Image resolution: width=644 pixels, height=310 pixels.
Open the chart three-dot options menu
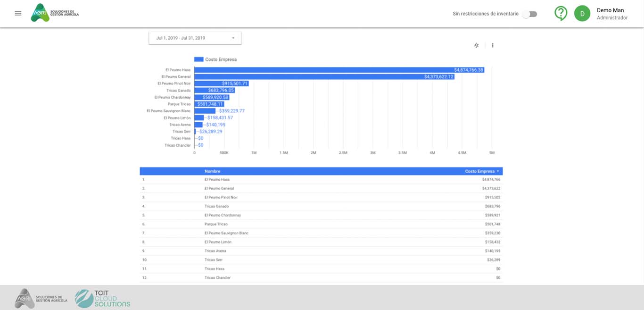click(493, 45)
